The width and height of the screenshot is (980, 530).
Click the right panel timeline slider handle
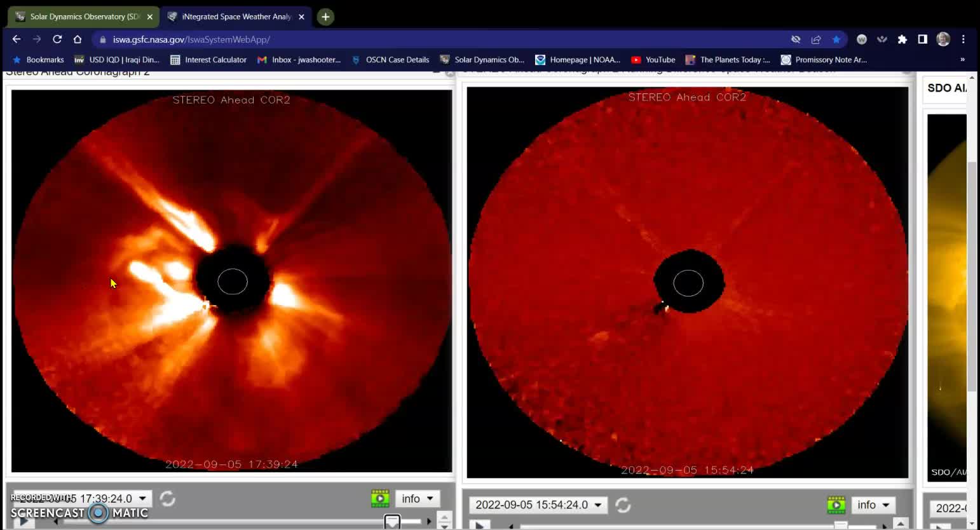pos(841,526)
